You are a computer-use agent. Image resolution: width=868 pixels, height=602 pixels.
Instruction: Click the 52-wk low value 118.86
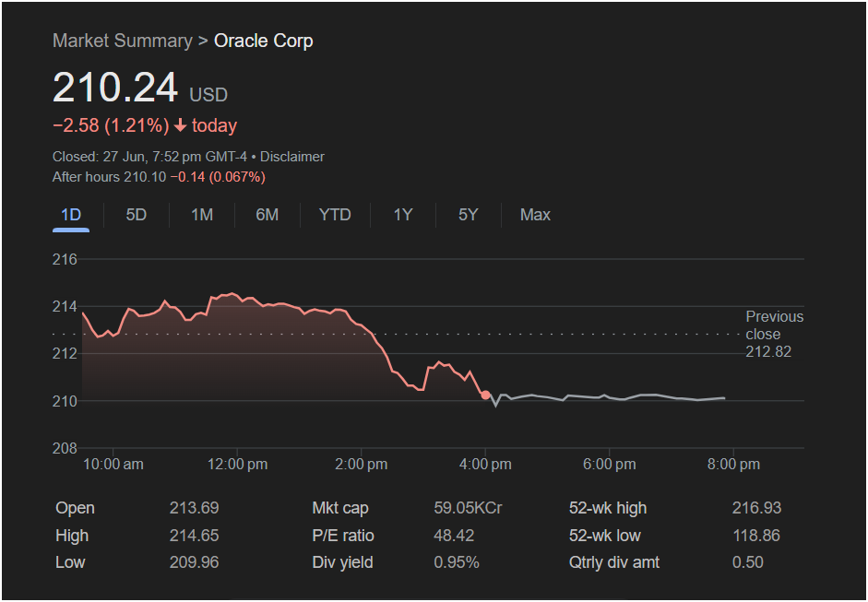click(x=756, y=536)
